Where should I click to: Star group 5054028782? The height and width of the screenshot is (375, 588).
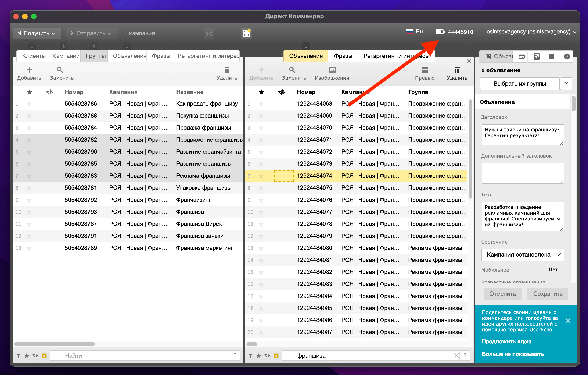click(29, 140)
